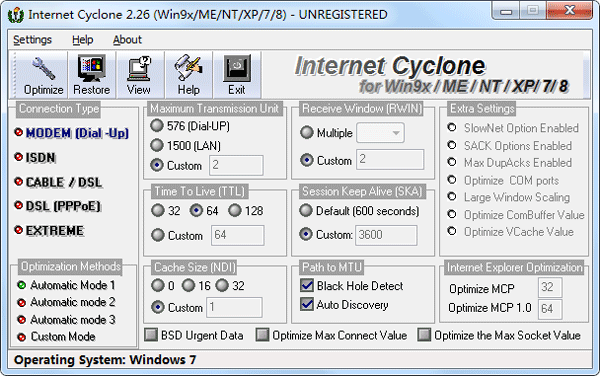Open the Settings menu
This screenshot has width=600, height=376.
coord(33,40)
